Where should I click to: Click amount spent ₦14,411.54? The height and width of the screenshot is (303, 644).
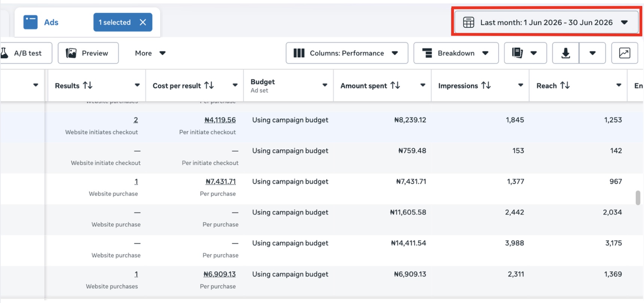408,243
